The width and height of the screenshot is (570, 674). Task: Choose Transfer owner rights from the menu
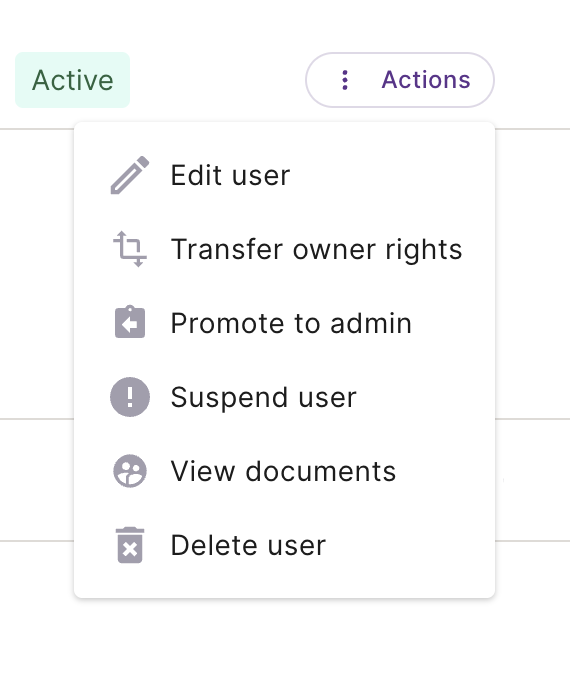pos(285,249)
